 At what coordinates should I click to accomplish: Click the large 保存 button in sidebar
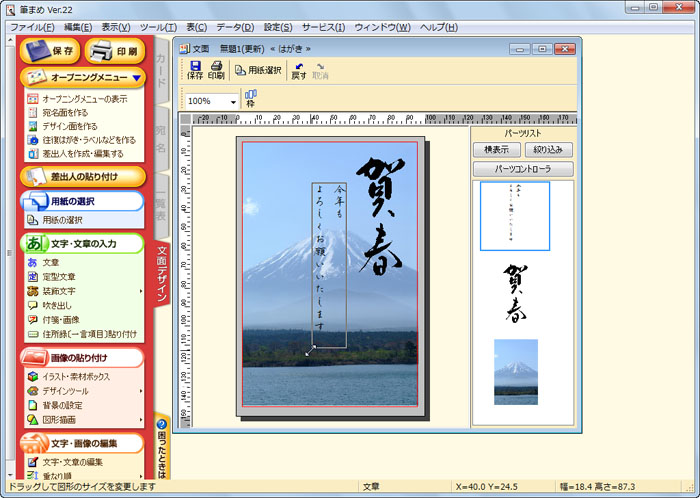click(x=49, y=50)
